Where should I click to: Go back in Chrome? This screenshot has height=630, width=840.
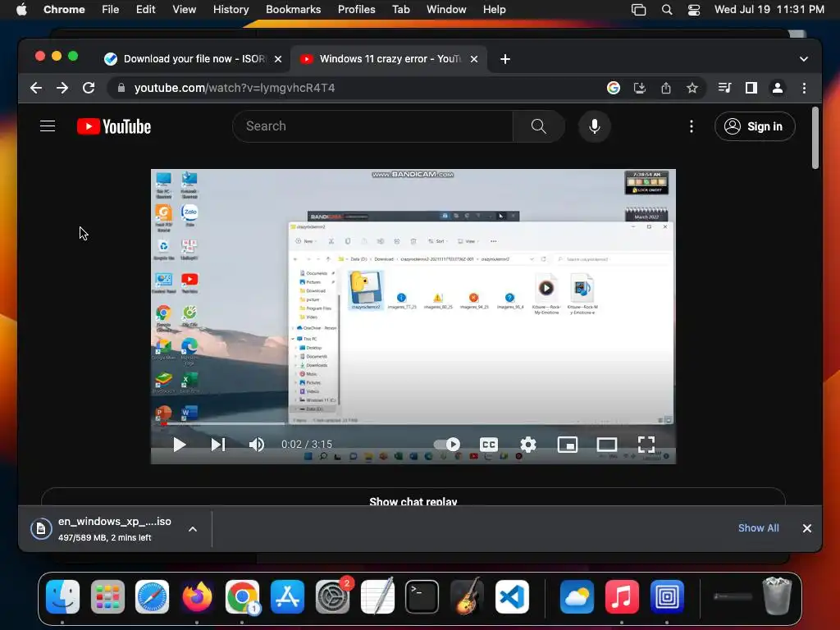[x=36, y=88]
